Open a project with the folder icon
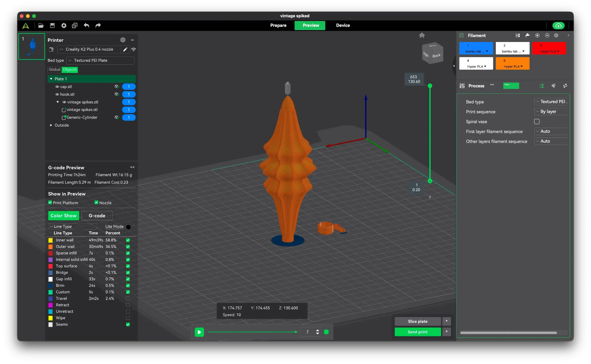 41,26
